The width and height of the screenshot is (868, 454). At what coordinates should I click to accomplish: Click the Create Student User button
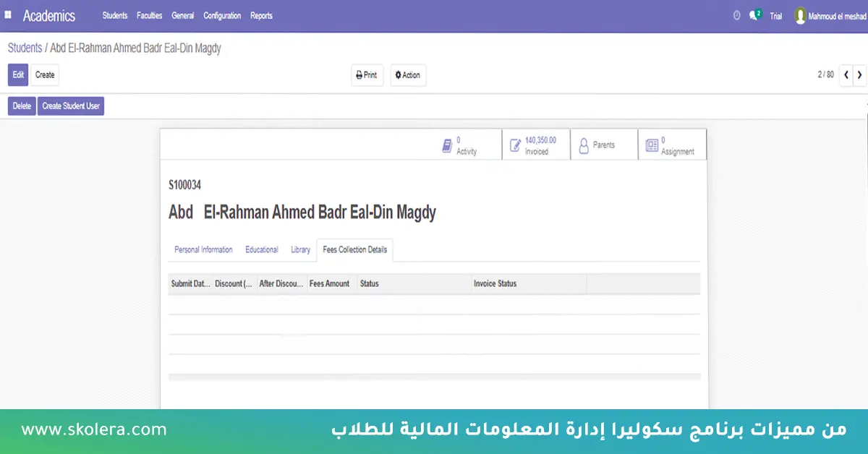tap(71, 106)
